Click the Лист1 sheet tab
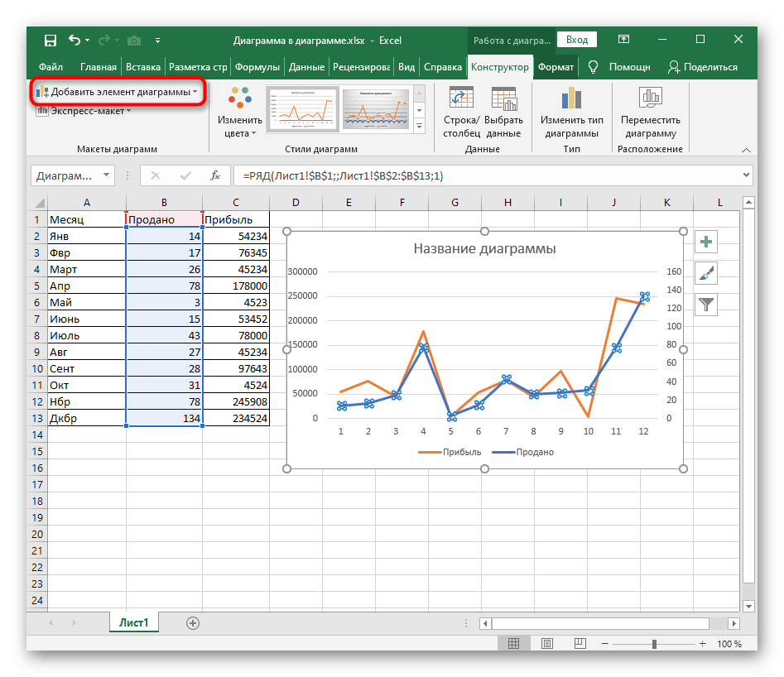This screenshot has width=784, height=677. click(x=134, y=623)
